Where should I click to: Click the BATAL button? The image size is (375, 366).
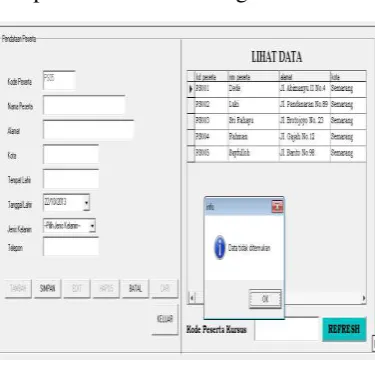click(x=135, y=288)
